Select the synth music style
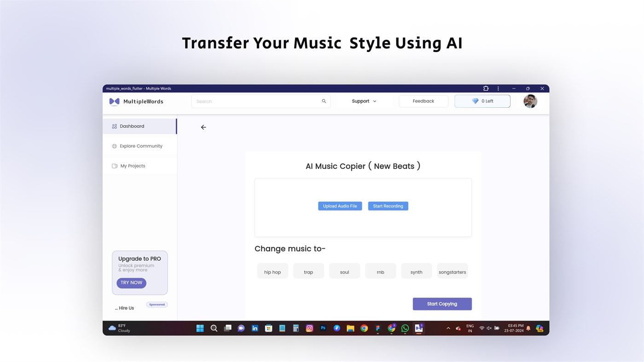Image resolution: width=644 pixels, height=362 pixels. (x=416, y=272)
